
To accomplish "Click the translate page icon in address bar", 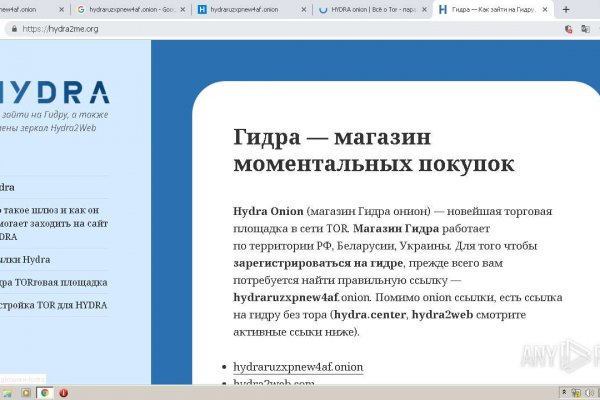I will (569, 29).
